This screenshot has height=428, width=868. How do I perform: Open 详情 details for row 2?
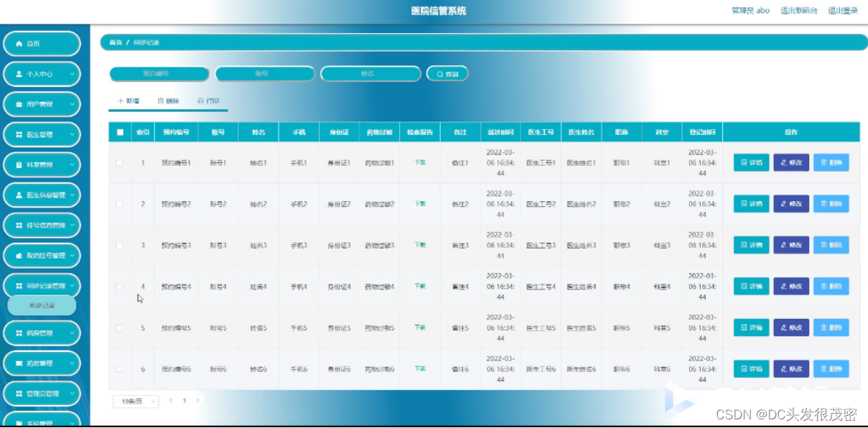[751, 204]
